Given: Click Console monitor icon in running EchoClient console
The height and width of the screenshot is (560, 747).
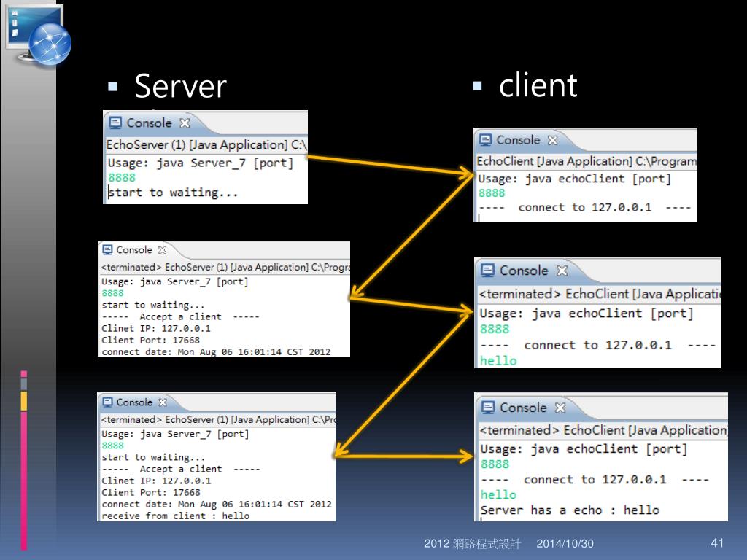Looking at the screenshot, I should click(485, 140).
